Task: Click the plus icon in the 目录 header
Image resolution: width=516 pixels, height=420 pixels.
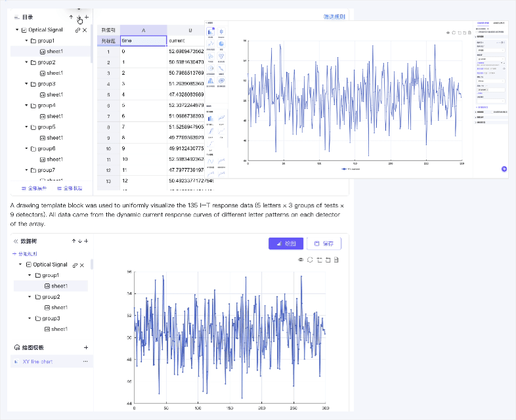Action: (x=87, y=17)
